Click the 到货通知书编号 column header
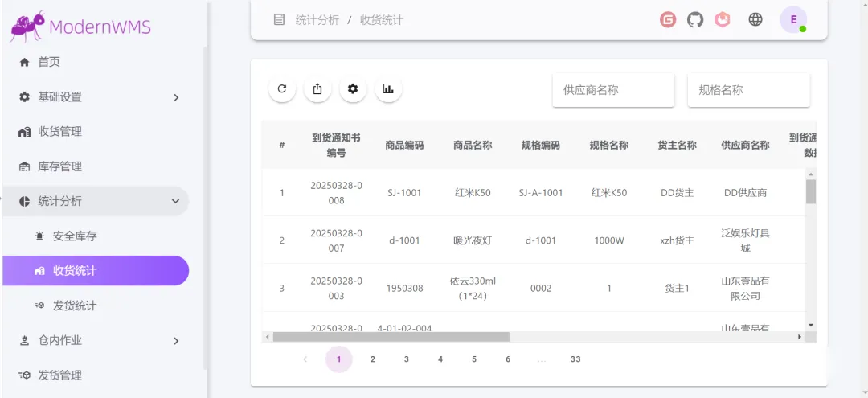The image size is (868, 398). 336,145
